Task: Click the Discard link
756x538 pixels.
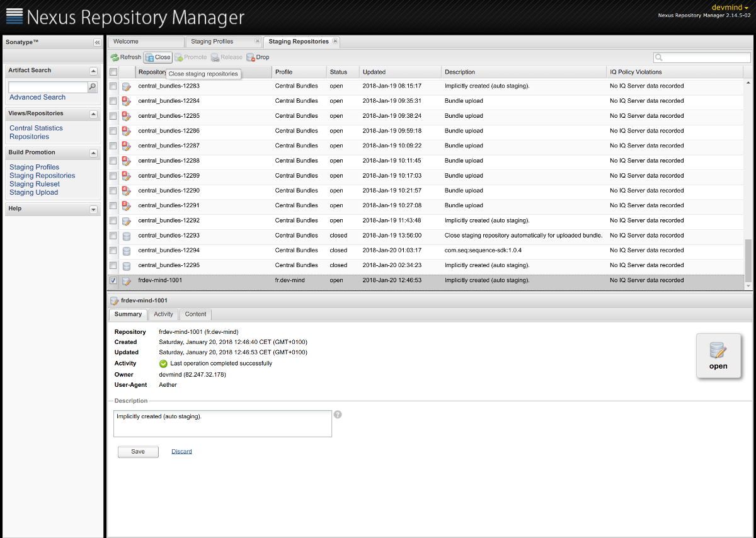Action: (181, 452)
